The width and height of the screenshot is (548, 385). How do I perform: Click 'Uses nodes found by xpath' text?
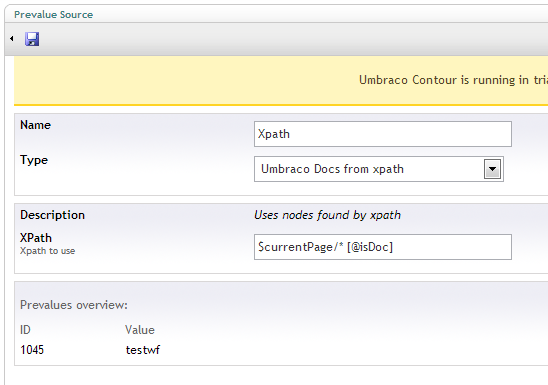pyautogui.click(x=327, y=215)
